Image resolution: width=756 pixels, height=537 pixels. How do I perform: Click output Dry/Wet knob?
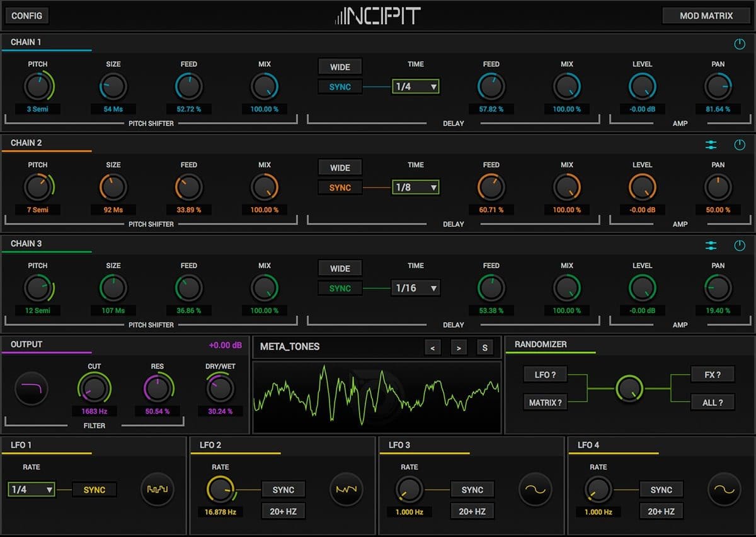tap(220, 389)
